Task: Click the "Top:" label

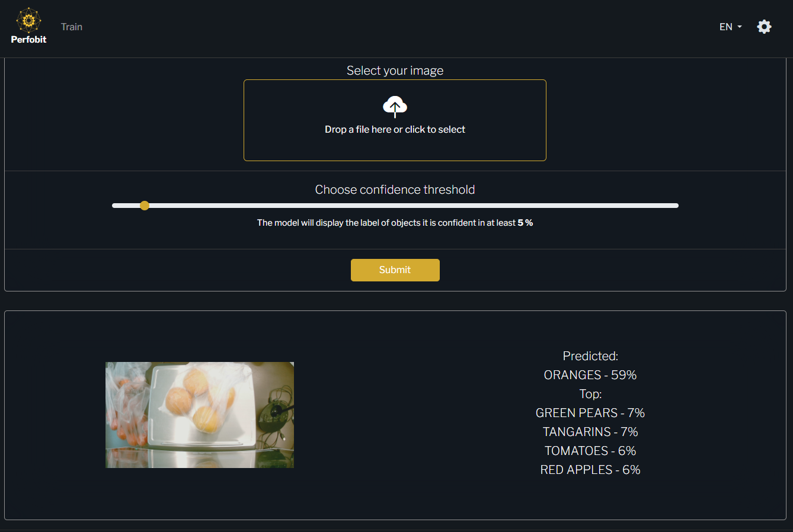Action: 590,394
